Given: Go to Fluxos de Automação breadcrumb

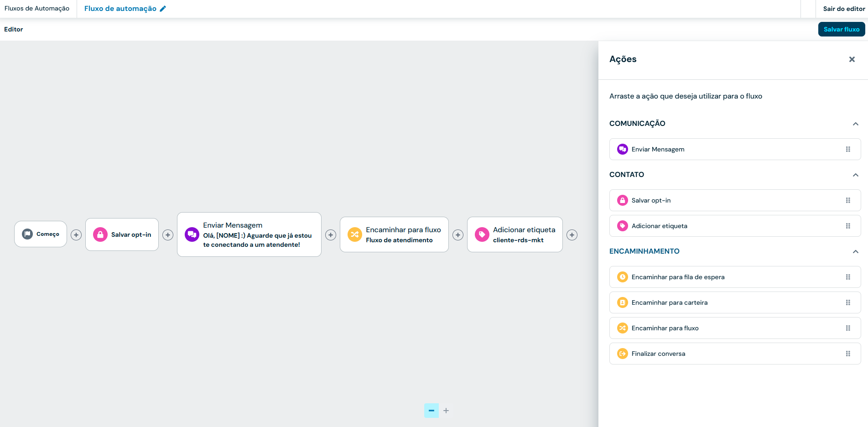Looking at the screenshot, I should pos(37,9).
